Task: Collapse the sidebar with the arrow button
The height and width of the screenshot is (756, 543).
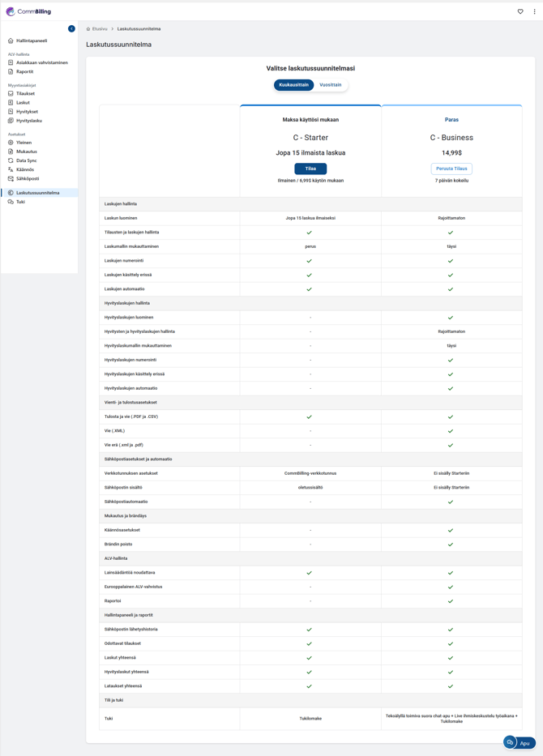Action: point(71,28)
